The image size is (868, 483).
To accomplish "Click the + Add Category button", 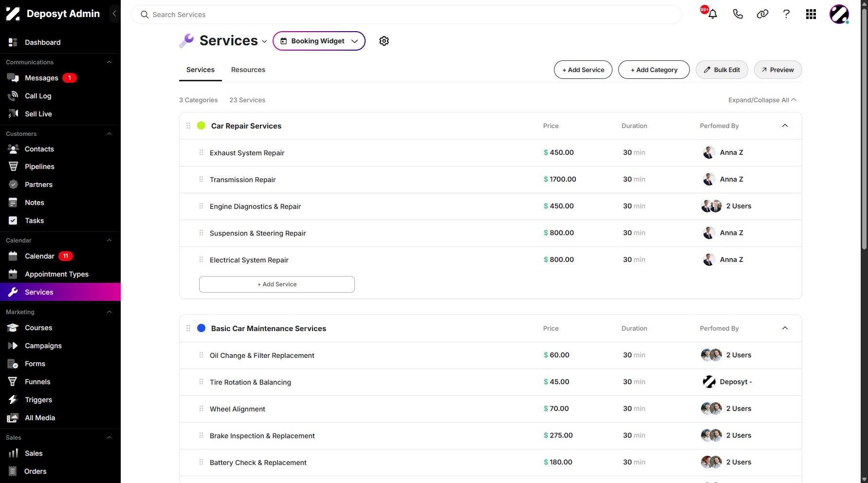I will (654, 70).
